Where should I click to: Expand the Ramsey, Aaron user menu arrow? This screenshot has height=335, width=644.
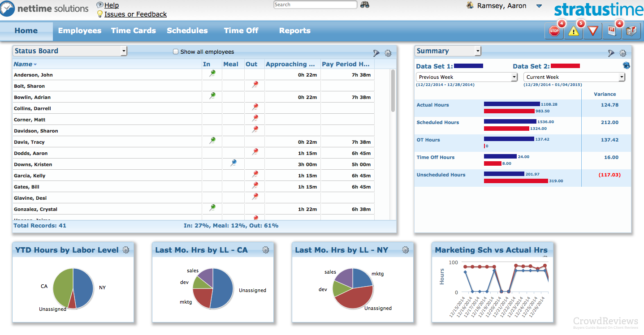pos(539,6)
